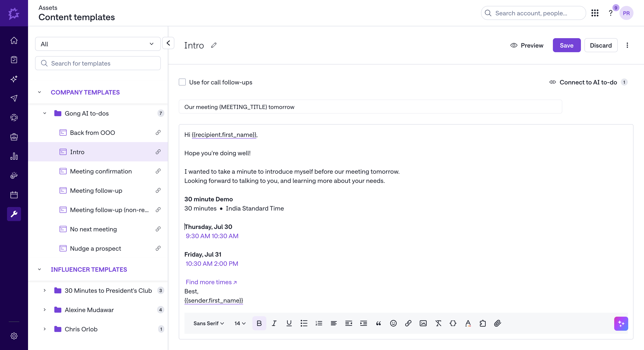Insert a link using toolbar link icon
The height and width of the screenshot is (350, 644).
pos(408,323)
